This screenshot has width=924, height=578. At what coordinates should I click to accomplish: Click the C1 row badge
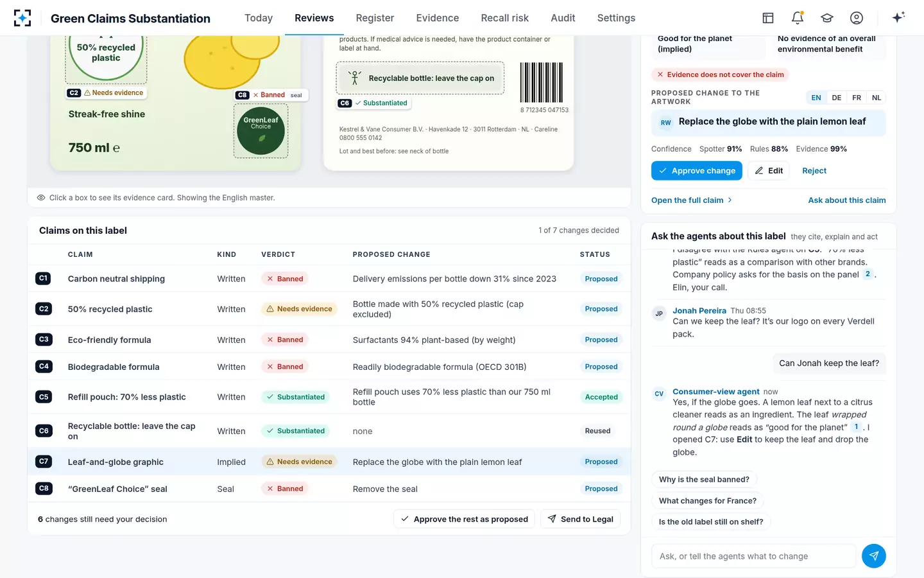tap(44, 279)
